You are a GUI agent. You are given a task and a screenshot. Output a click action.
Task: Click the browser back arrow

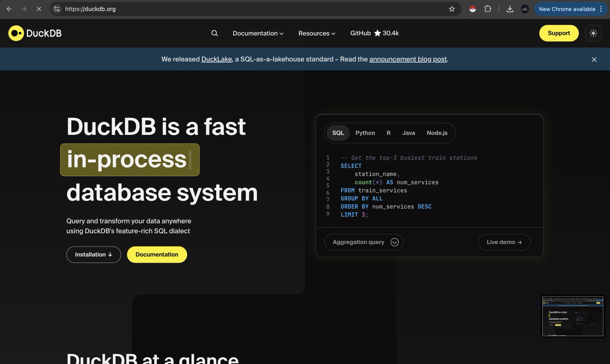click(x=9, y=9)
